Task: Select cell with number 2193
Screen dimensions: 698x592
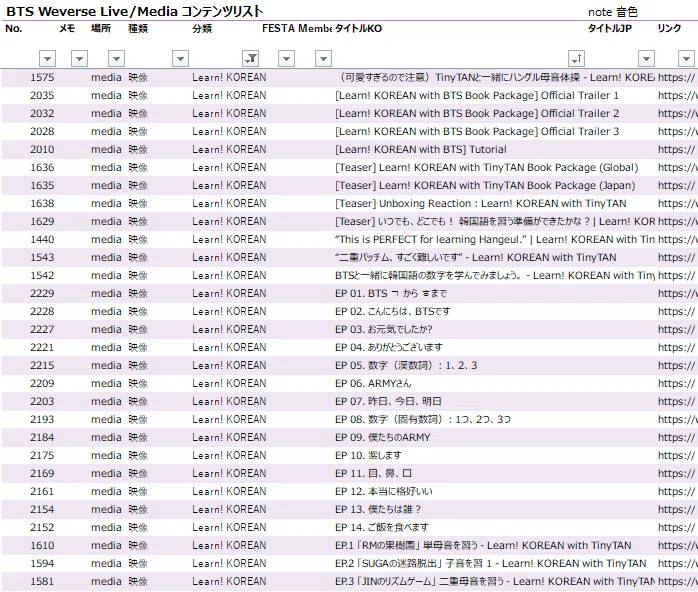Action: click(x=42, y=419)
